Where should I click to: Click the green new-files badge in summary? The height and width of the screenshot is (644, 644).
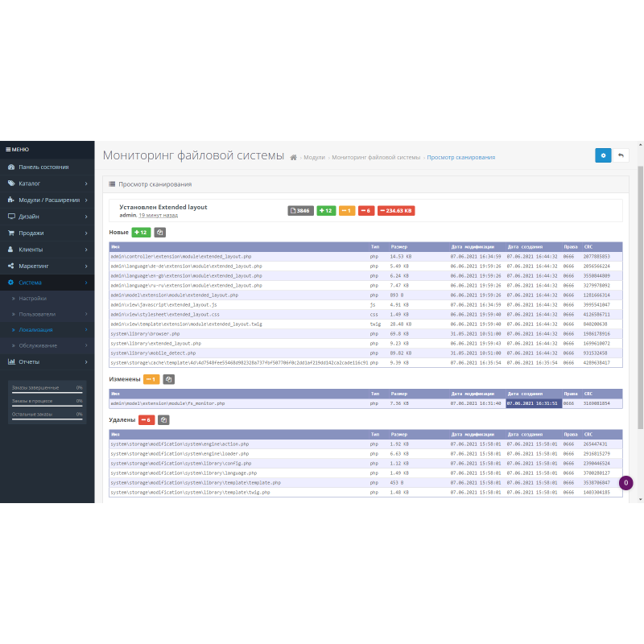[326, 211]
